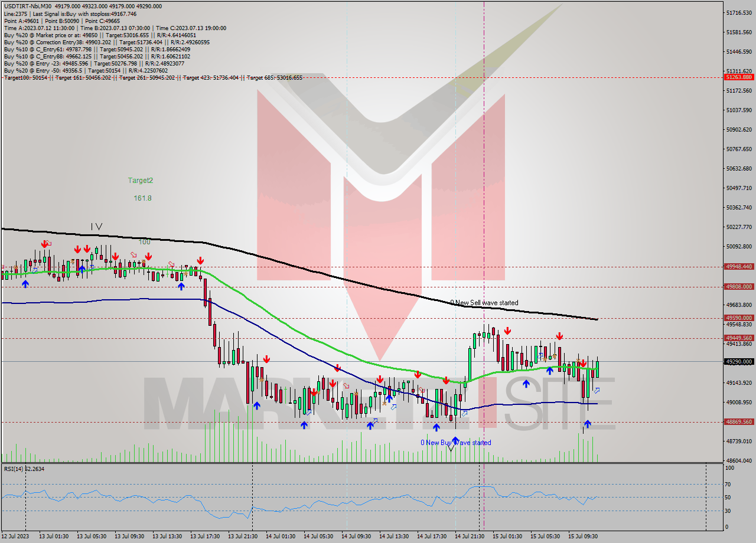Screen dimensions: 756x543
Task: Click the '12 Jul 2023' time axis label
Action: (15, 536)
